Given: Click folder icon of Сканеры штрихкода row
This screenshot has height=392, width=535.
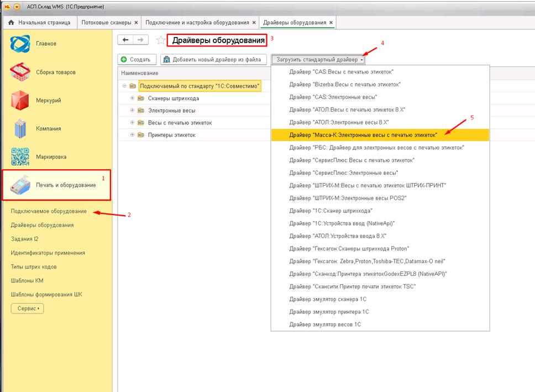Looking at the screenshot, I should [x=141, y=98].
